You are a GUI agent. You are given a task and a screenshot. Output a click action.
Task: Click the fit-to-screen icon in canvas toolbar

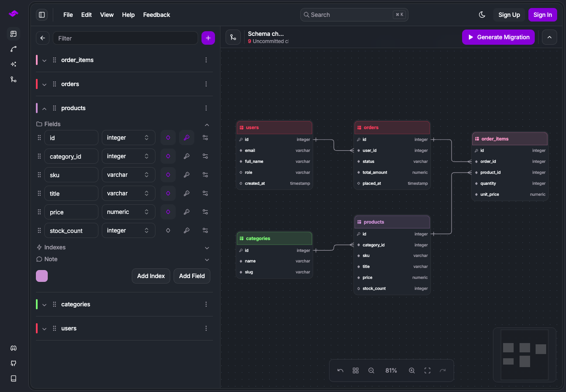(427, 370)
